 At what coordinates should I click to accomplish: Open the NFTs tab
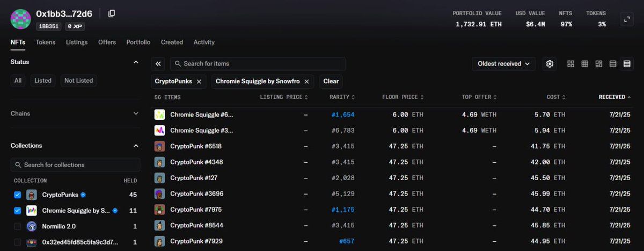tap(18, 42)
